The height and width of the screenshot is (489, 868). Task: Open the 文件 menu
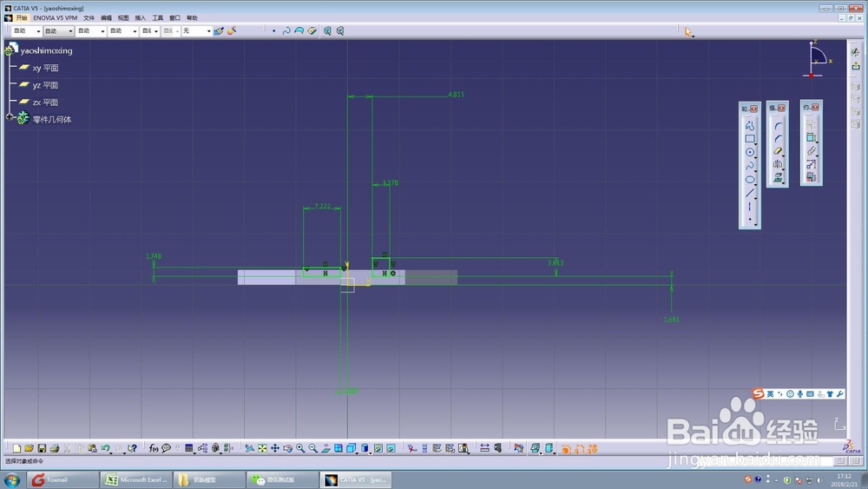pyautogui.click(x=89, y=17)
